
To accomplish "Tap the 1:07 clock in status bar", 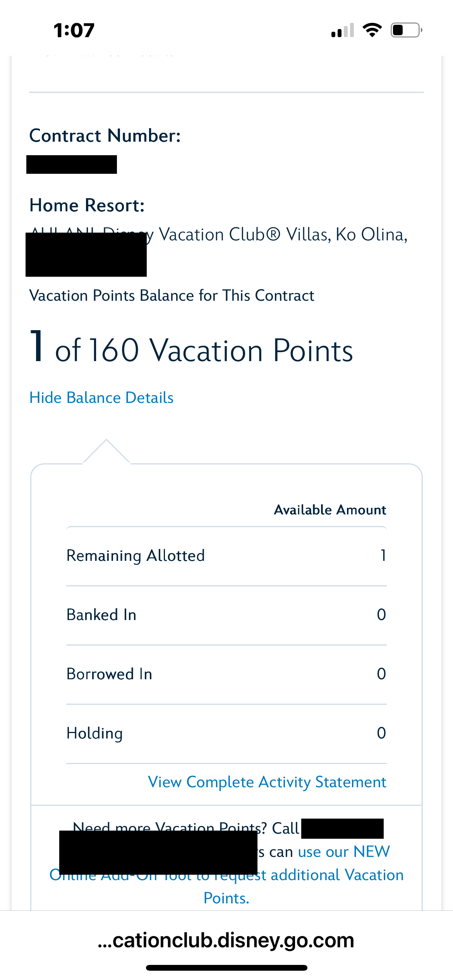I will click(x=74, y=31).
